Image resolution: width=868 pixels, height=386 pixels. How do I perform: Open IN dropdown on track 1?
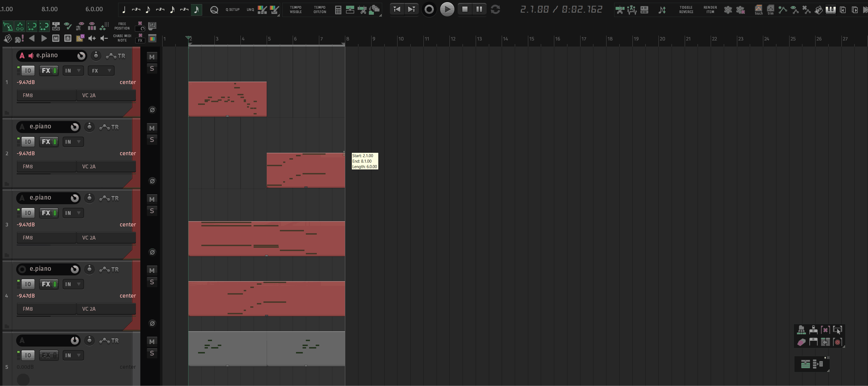(x=73, y=71)
